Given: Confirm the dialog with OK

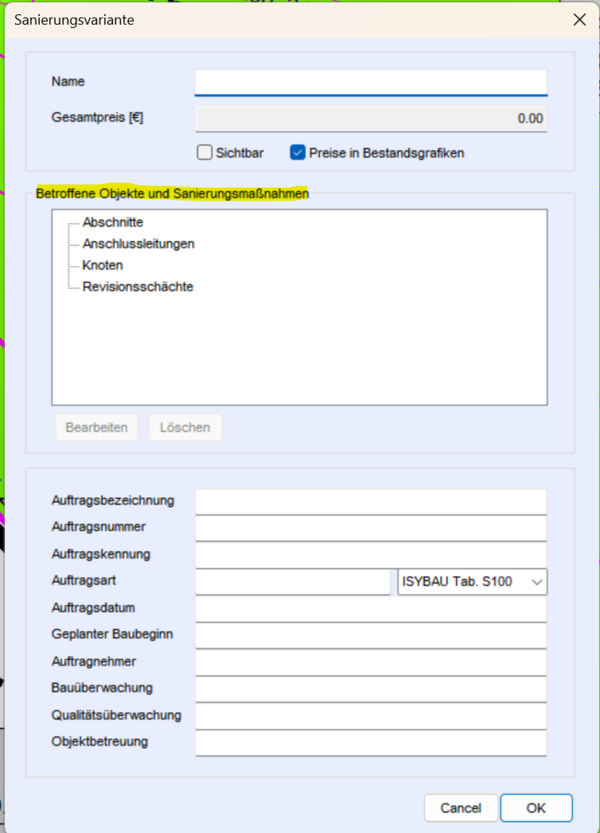Looking at the screenshot, I should click(x=536, y=808).
